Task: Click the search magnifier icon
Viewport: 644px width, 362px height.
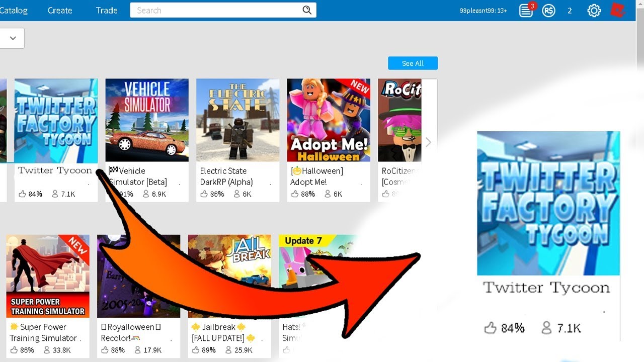Action: coord(307,10)
